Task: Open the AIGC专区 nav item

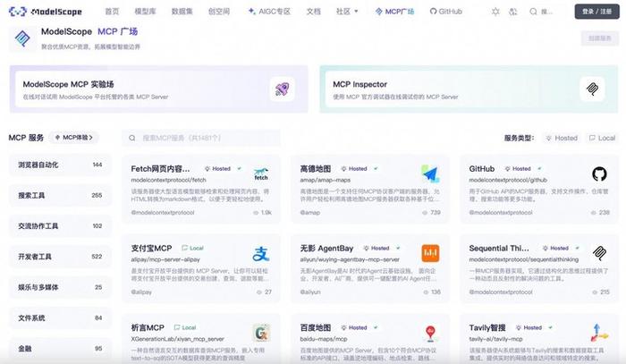Action: coord(269,12)
